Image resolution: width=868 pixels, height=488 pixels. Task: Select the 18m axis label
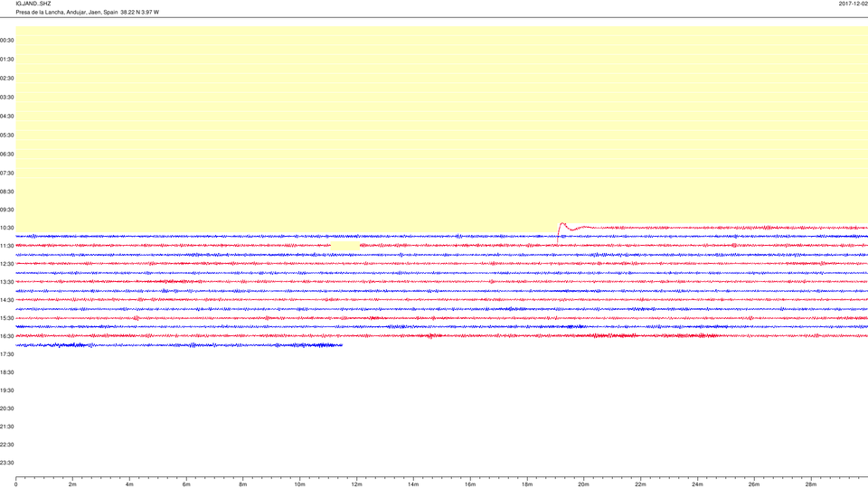coord(527,484)
